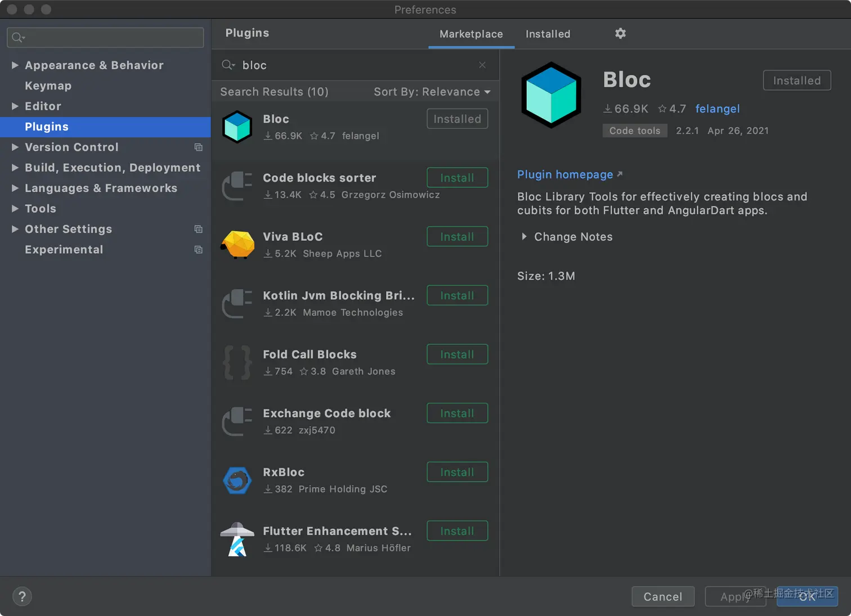Click the Apr 26, 2021 release date
Image resolution: width=851 pixels, height=616 pixels.
point(738,131)
